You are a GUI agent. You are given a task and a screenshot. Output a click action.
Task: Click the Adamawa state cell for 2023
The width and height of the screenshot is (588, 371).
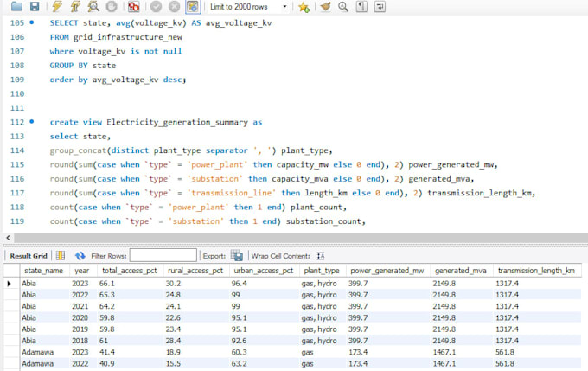45,352
